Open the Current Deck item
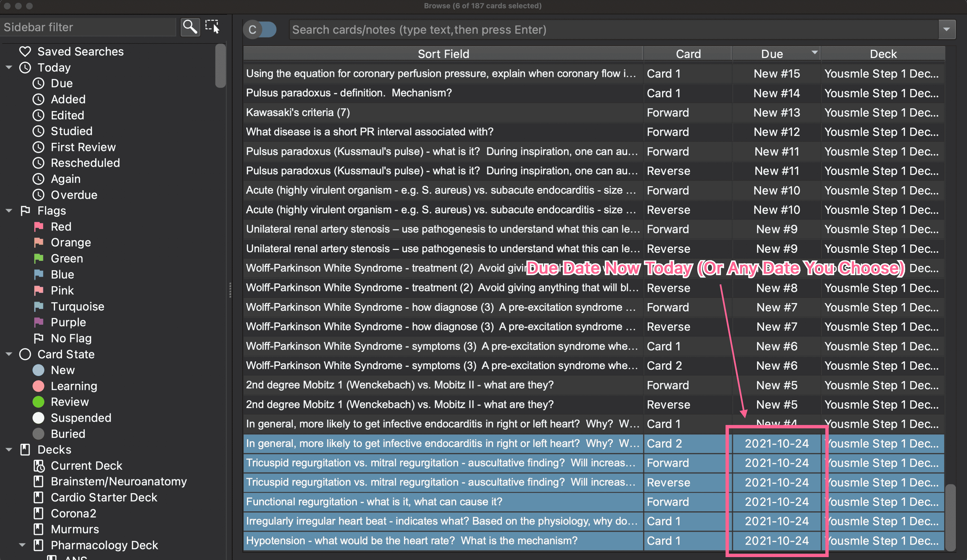 tap(86, 466)
